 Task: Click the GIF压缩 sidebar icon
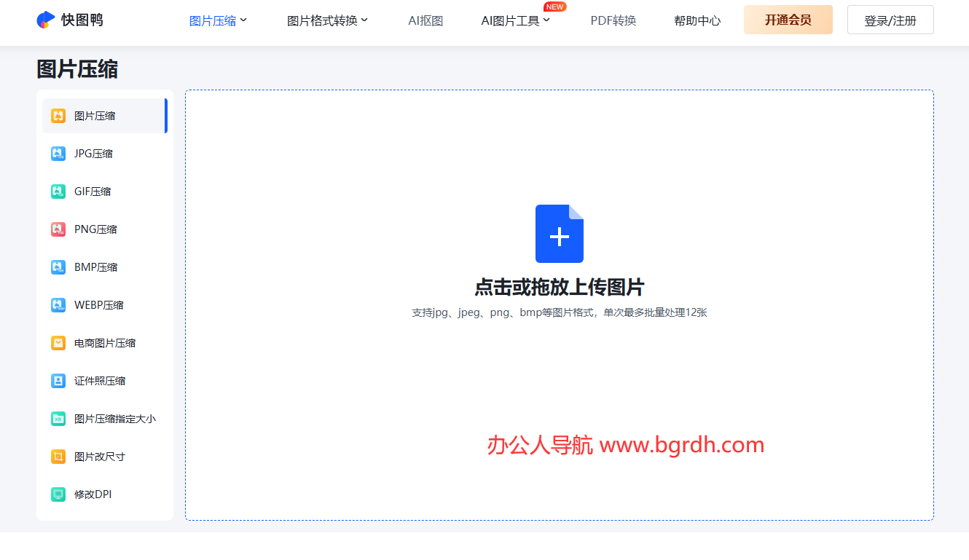pos(58,192)
